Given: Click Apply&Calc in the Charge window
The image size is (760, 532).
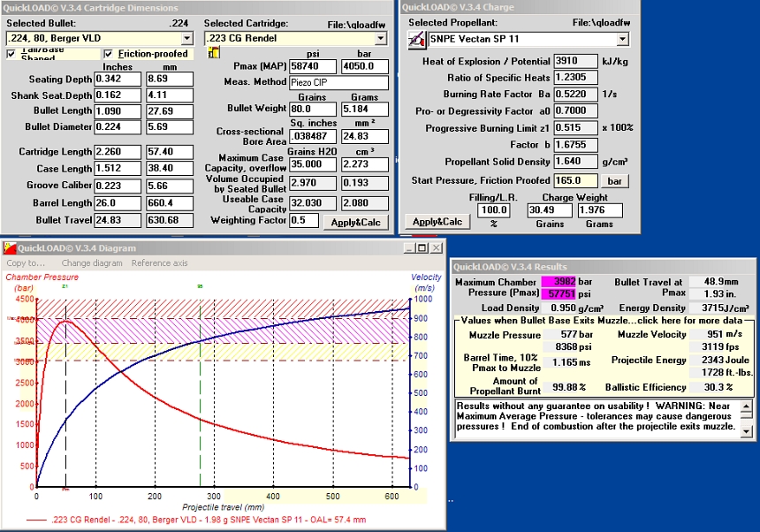Looking at the screenshot, I should [437, 222].
